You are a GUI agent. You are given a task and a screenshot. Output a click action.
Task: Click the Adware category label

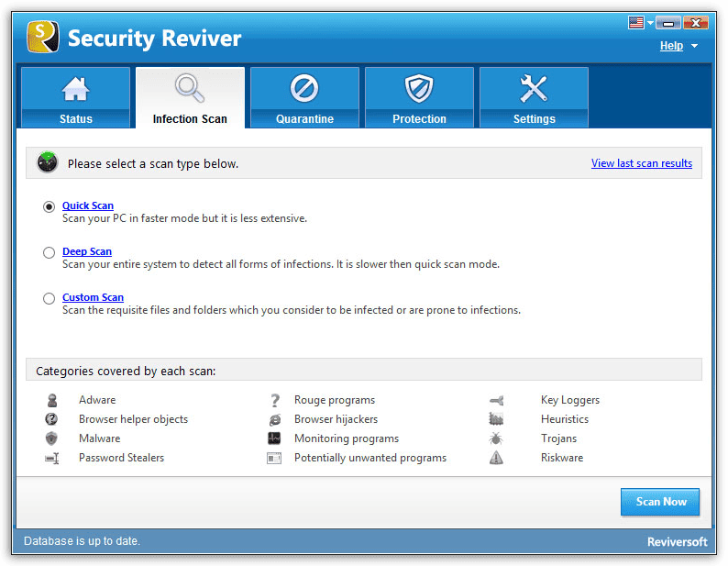[x=97, y=400]
